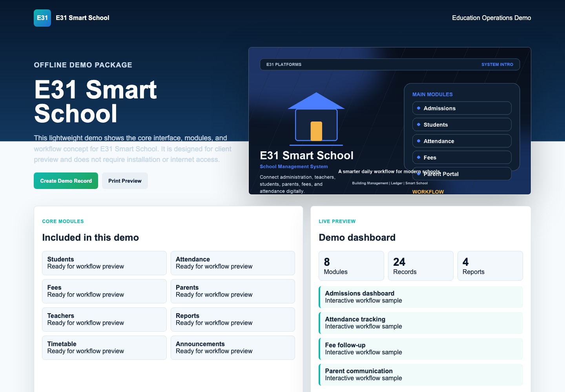Screen dimensions: 565x392
Task: Open Parent communication workflow sample
Action: click(421, 375)
